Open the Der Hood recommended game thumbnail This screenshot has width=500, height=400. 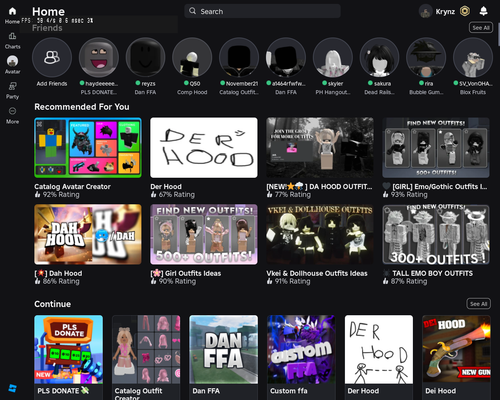204,147
